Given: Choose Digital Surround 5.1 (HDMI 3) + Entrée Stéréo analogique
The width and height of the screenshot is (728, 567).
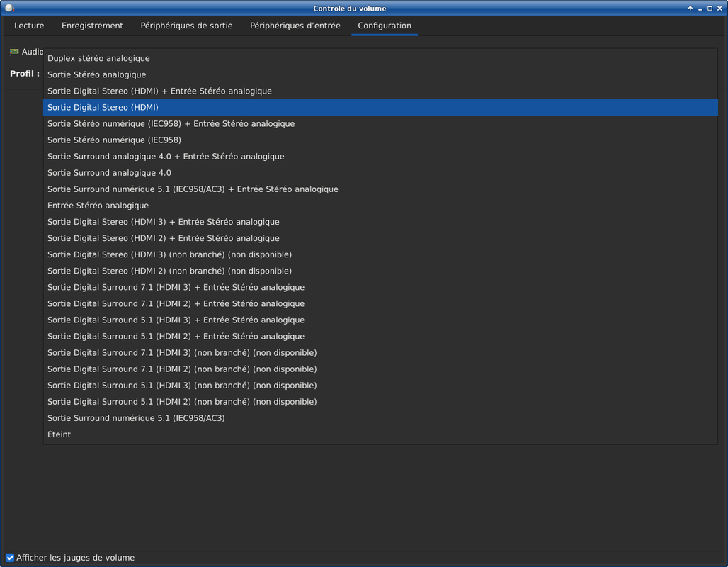Looking at the screenshot, I should 380,320.
